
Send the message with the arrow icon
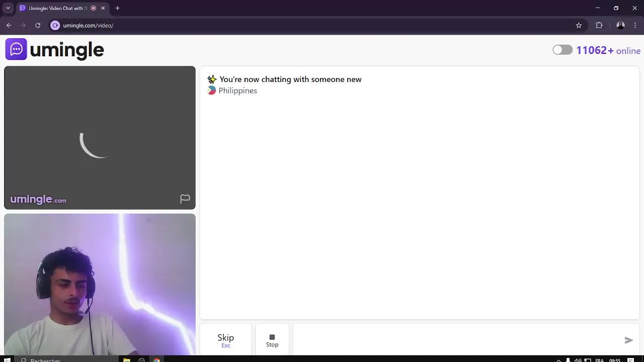pyautogui.click(x=628, y=340)
